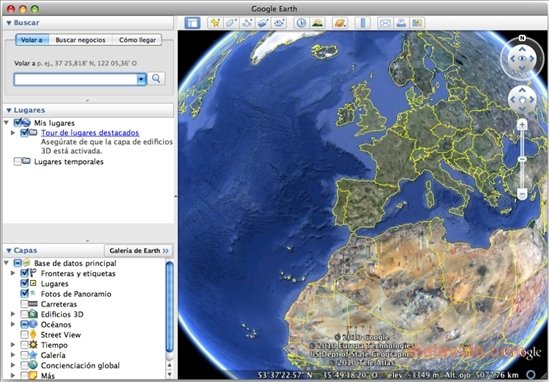Focus the Volar a search field
Image resolution: width=549 pixels, height=382 pixels.
[x=76, y=79]
